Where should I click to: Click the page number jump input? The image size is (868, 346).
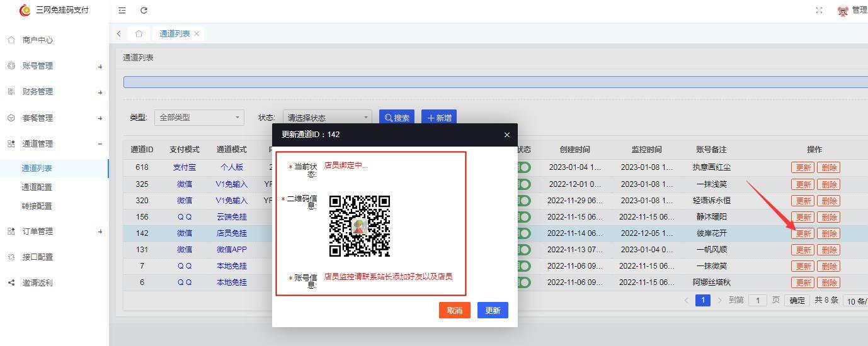tap(757, 301)
